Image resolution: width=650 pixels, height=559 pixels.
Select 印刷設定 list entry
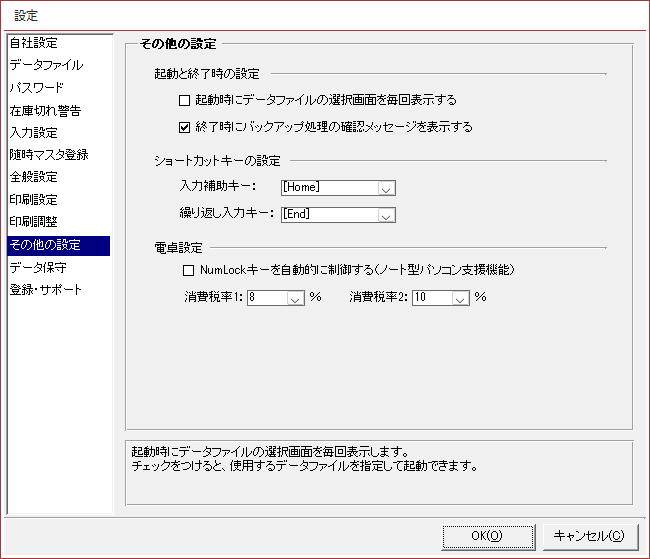(x=34, y=199)
